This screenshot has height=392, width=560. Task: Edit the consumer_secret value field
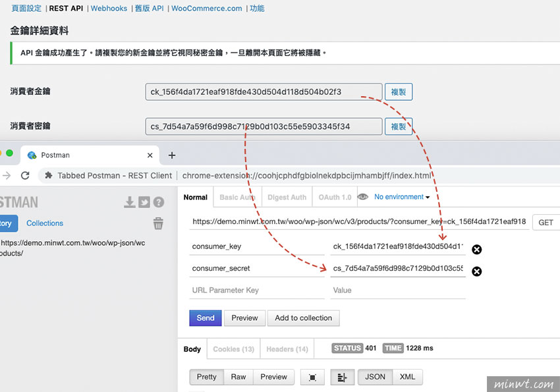point(398,268)
